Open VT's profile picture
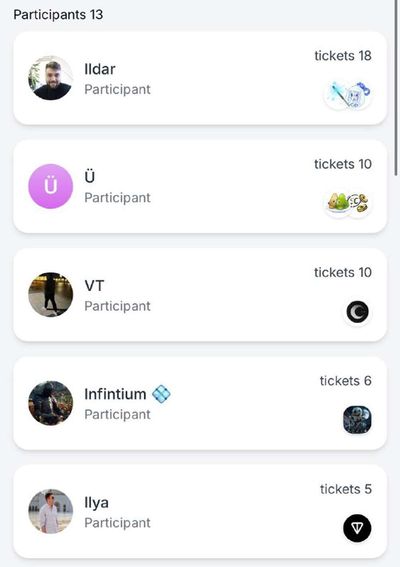400x567 pixels. pyautogui.click(x=51, y=295)
